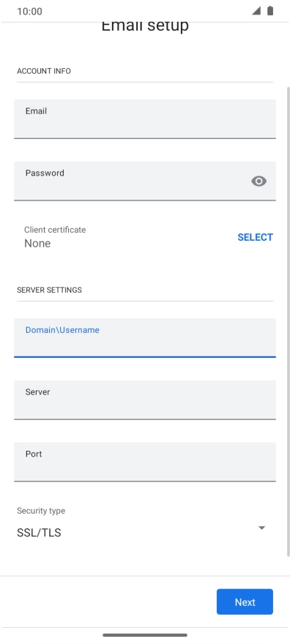The height and width of the screenshot is (644, 290).
Task: Tap the Security type label
Action: 41,511
